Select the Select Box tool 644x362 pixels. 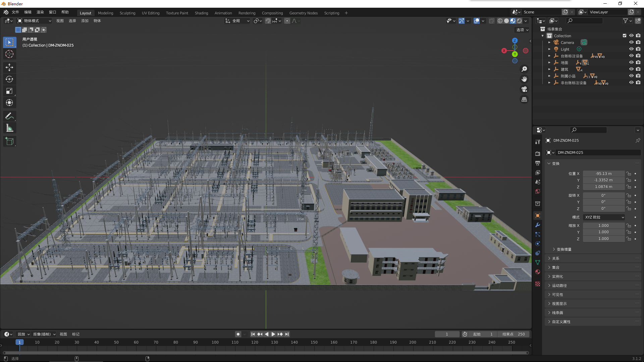click(9, 42)
